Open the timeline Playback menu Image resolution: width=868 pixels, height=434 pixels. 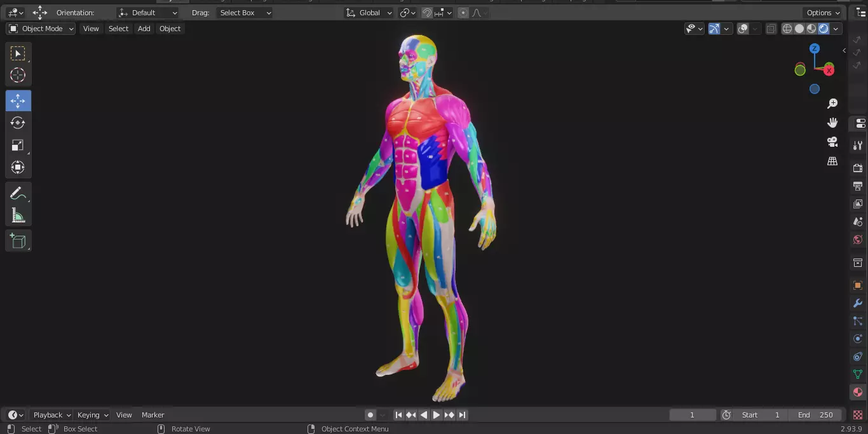(51, 415)
